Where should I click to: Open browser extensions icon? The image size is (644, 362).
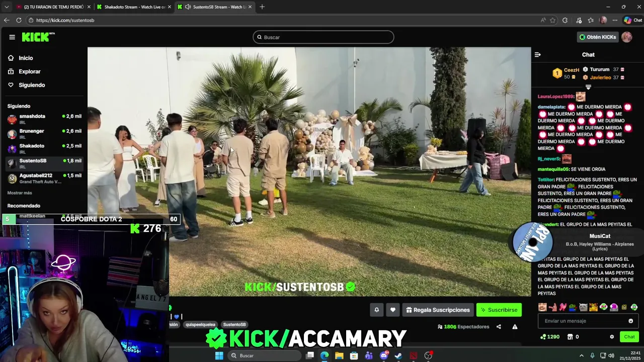pyautogui.click(x=565, y=20)
